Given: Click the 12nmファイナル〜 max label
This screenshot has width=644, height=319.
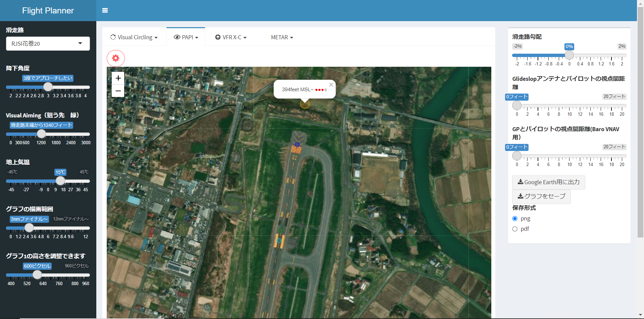Looking at the screenshot, I should point(71,219).
